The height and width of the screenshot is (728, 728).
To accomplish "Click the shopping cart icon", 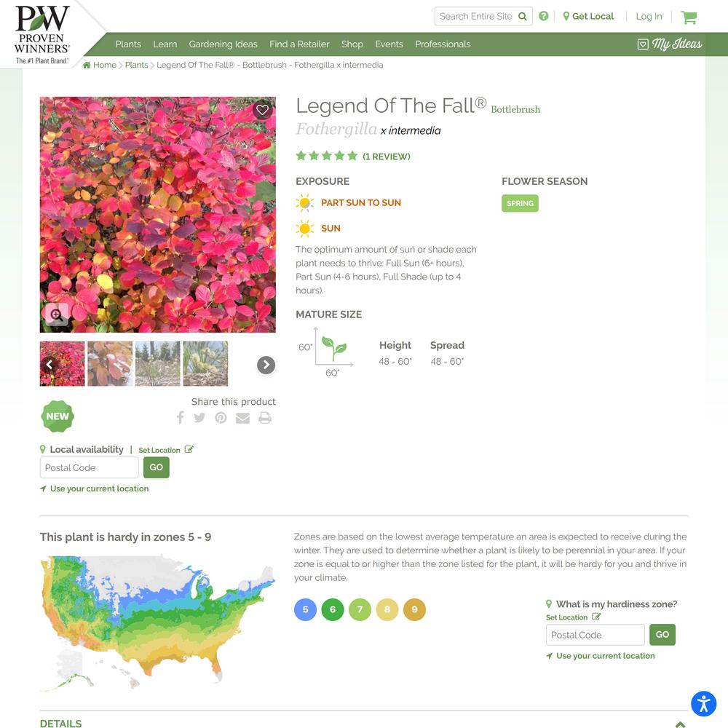I will click(x=689, y=17).
